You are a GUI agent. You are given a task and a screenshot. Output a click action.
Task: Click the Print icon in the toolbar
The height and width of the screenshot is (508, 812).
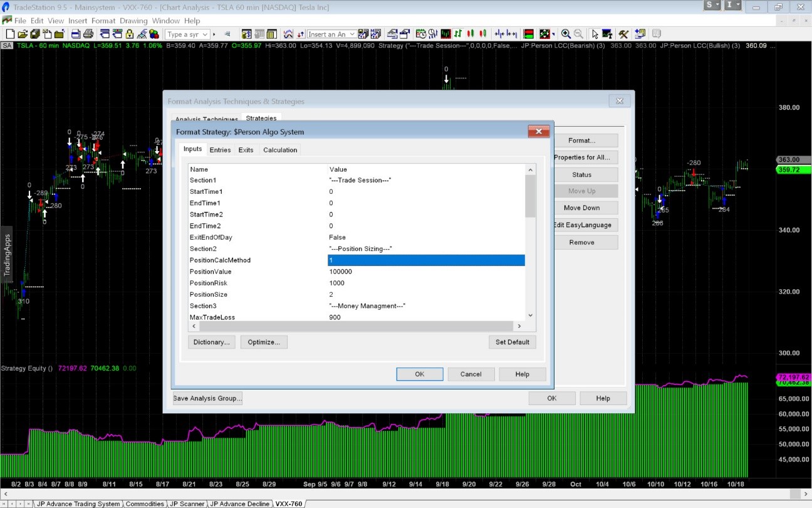point(88,34)
